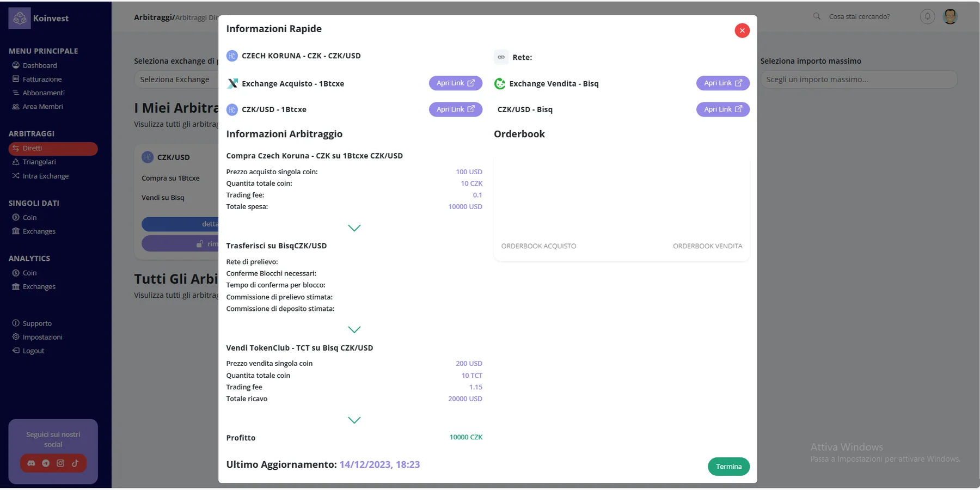980x490 pixels.
Task: Open Abbonamenti menu item
Action: click(x=44, y=93)
